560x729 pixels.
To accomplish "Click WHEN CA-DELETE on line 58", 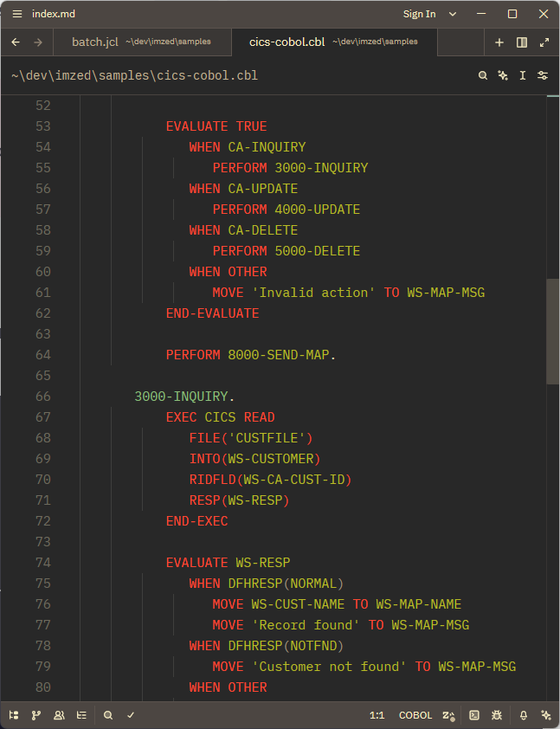I will [x=243, y=230].
